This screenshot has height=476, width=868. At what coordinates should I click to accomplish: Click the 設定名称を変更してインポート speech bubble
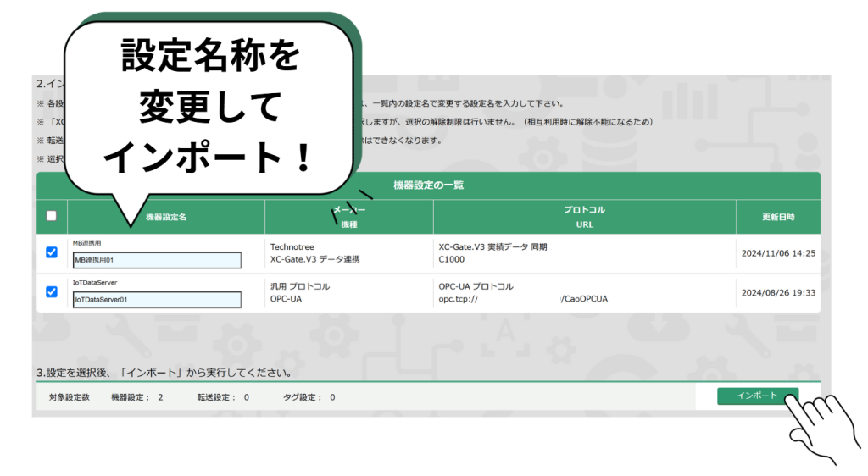coord(210,106)
